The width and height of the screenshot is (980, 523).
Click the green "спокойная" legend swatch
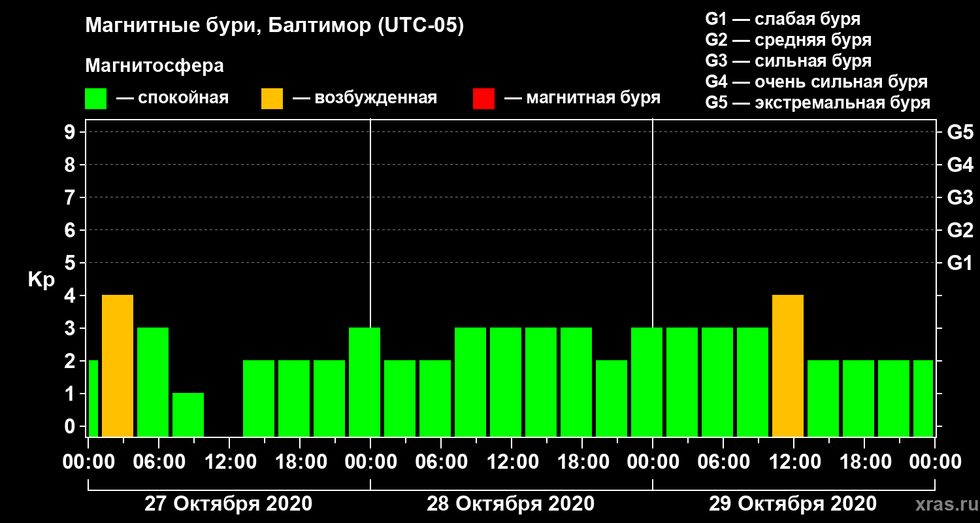pos(96,99)
